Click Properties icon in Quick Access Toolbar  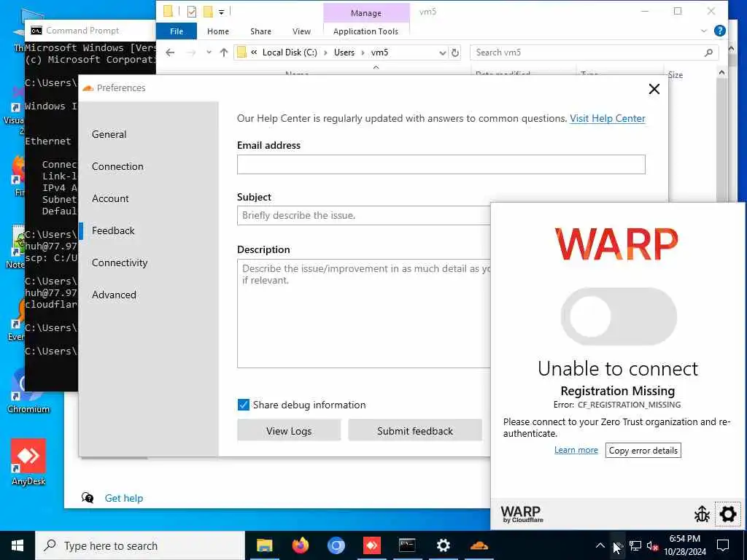click(x=192, y=12)
